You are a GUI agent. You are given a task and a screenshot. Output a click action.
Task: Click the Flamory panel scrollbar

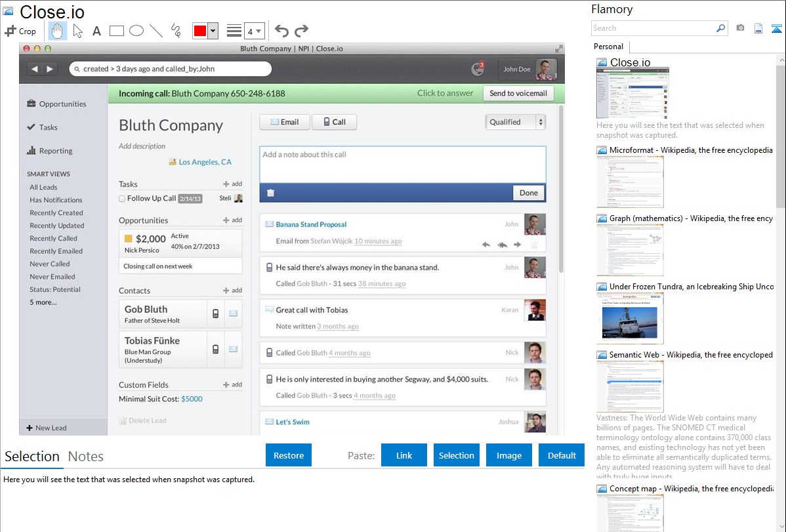tap(781, 135)
